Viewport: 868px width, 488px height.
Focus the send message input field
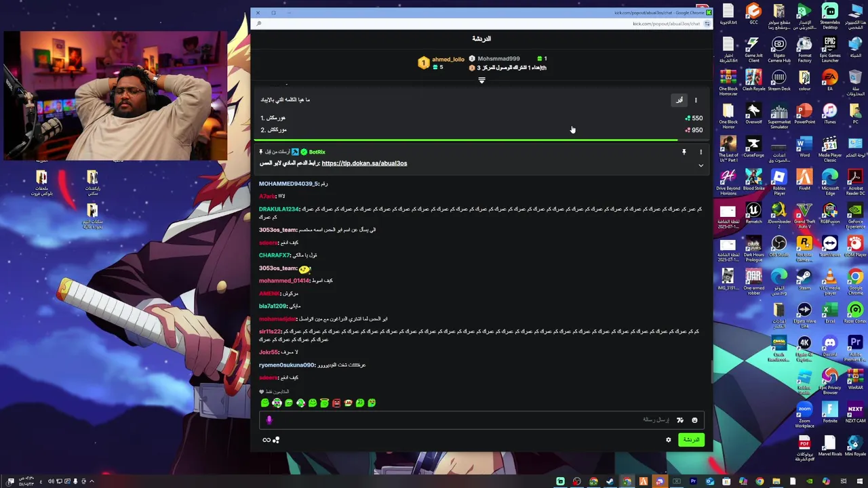point(481,420)
